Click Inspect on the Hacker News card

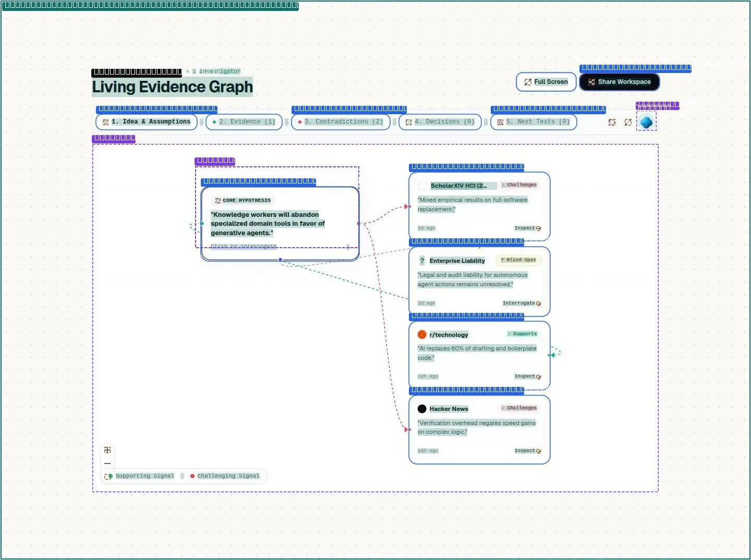[x=527, y=451]
